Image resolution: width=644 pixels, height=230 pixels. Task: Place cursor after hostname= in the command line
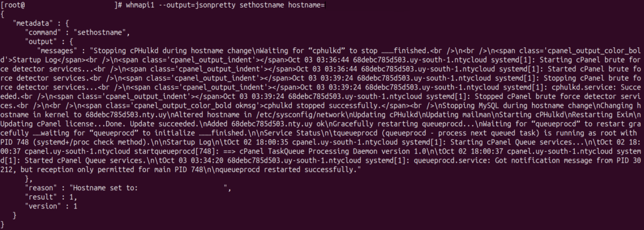tap(325, 5)
